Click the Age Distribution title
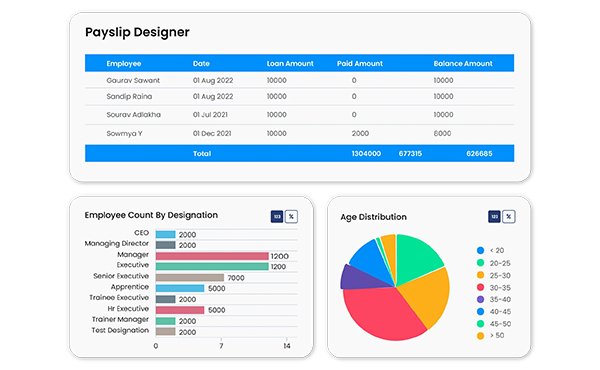 click(x=373, y=217)
